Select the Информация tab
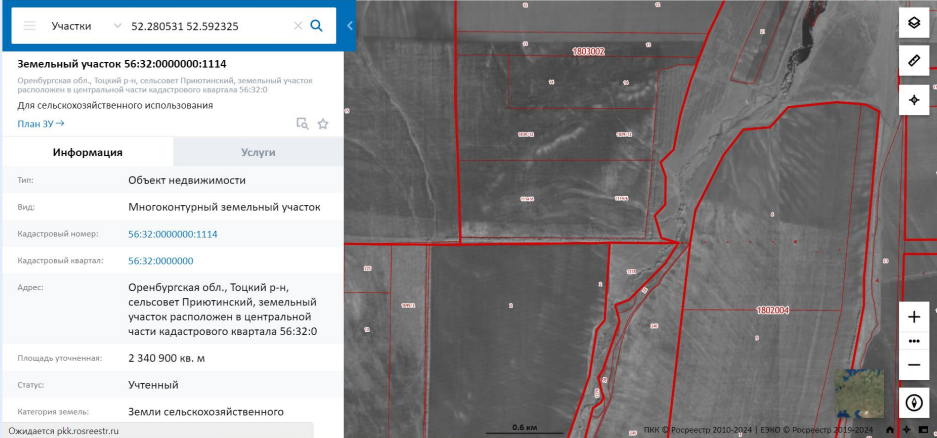937x438 pixels. 88,152
